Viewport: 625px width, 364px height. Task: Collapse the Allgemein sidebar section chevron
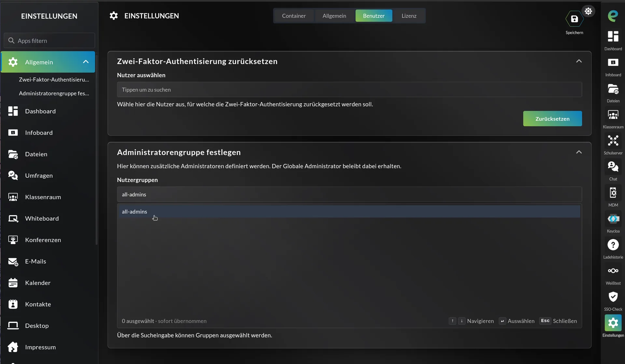pos(86,62)
